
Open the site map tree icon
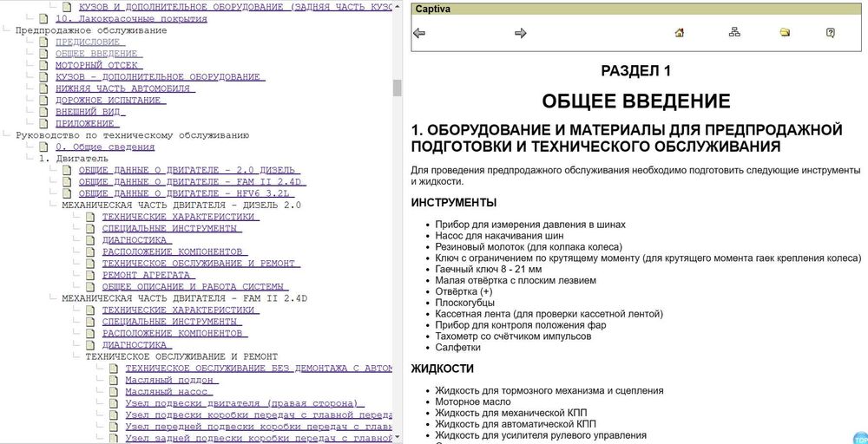click(734, 33)
